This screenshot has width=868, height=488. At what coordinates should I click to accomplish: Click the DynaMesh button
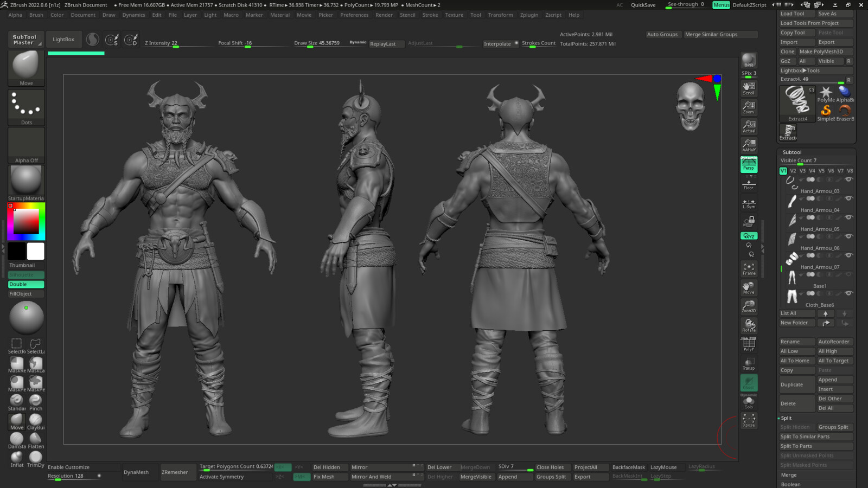136,472
